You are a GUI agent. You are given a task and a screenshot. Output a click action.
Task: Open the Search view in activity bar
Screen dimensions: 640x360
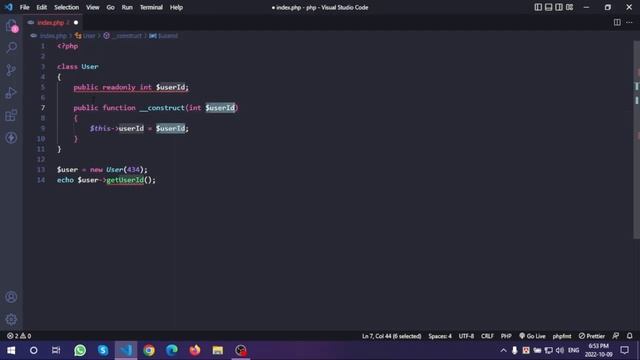(11, 48)
